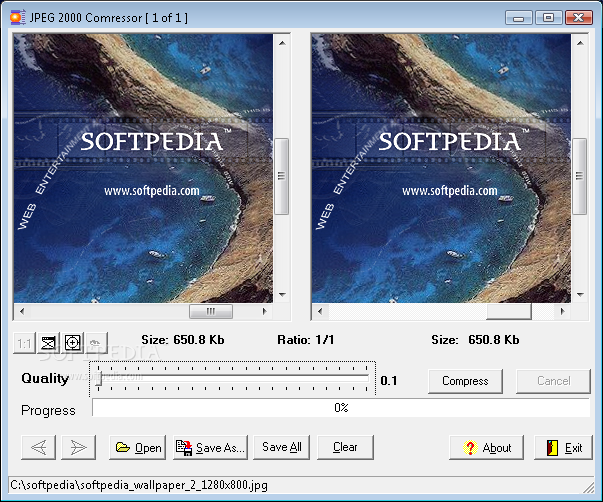Image resolution: width=603 pixels, height=502 pixels.
Task: Click the 1:1 actual size button
Action: pos(24,343)
